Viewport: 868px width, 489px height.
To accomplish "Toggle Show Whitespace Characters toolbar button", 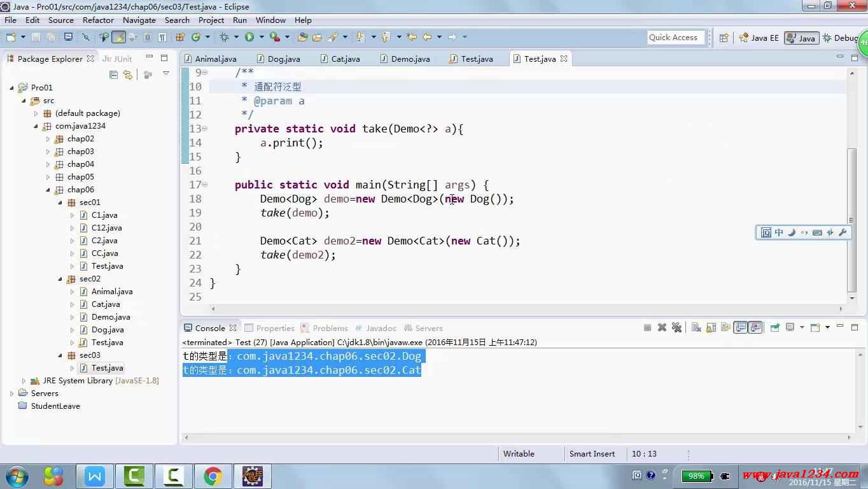I will click(x=162, y=38).
